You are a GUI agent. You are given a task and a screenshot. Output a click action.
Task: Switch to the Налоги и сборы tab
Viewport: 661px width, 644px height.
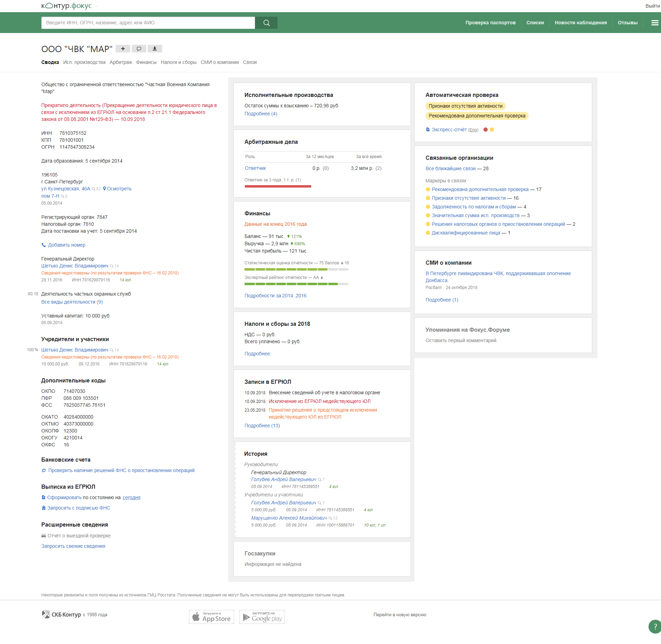(x=179, y=62)
